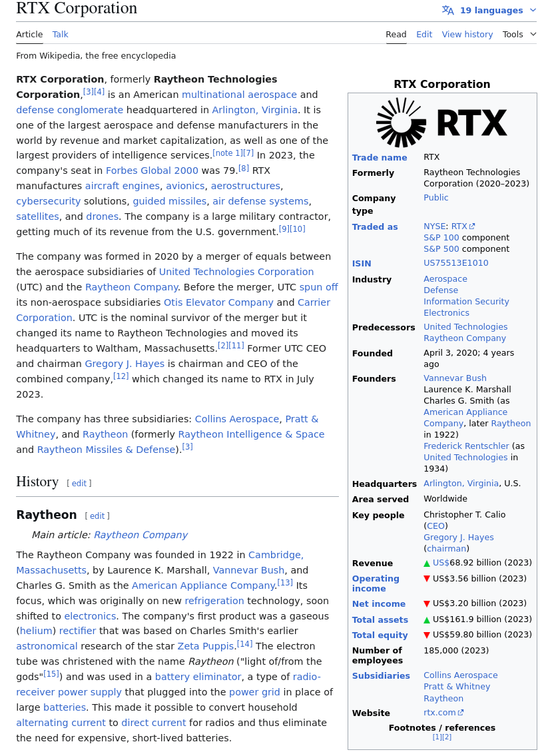
Task: Follow the spun off link
Action: [x=318, y=287]
